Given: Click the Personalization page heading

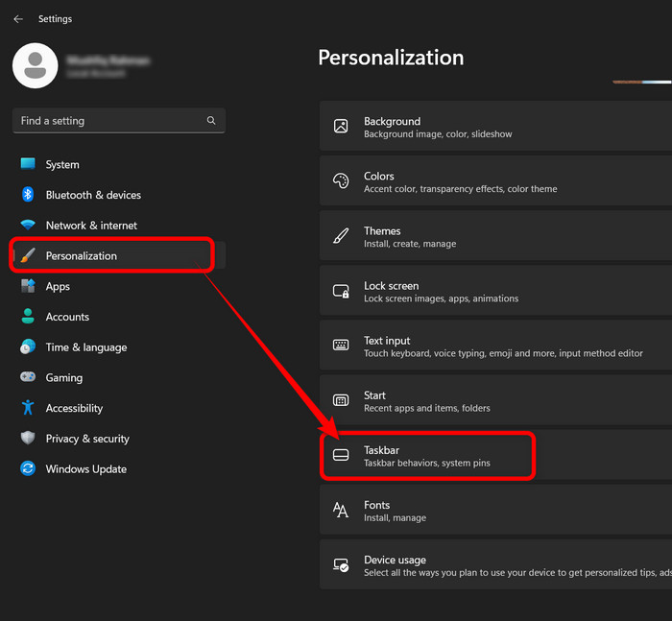Looking at the screenshot, I should click(x=391, y=58).
